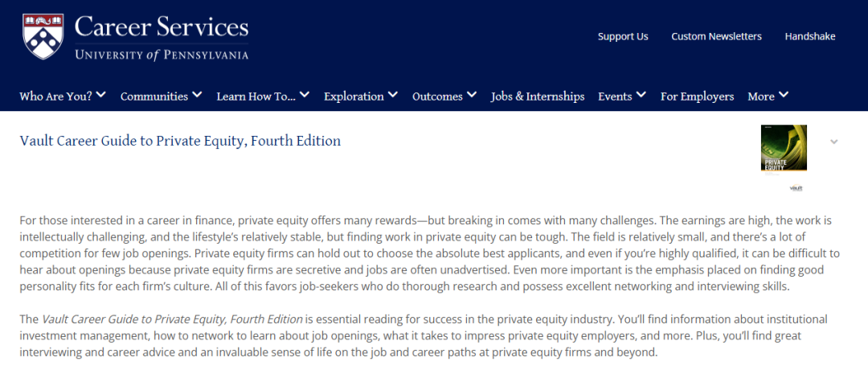Image resolution: width=868 pixels, height=374 pixels.
Task: Open the Events dropdown menu
Action: 622,96
